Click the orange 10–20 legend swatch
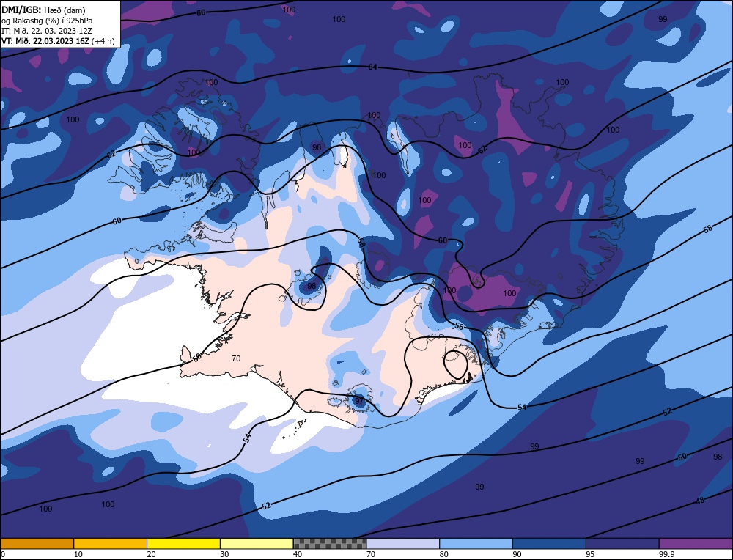 click(111, 543)
